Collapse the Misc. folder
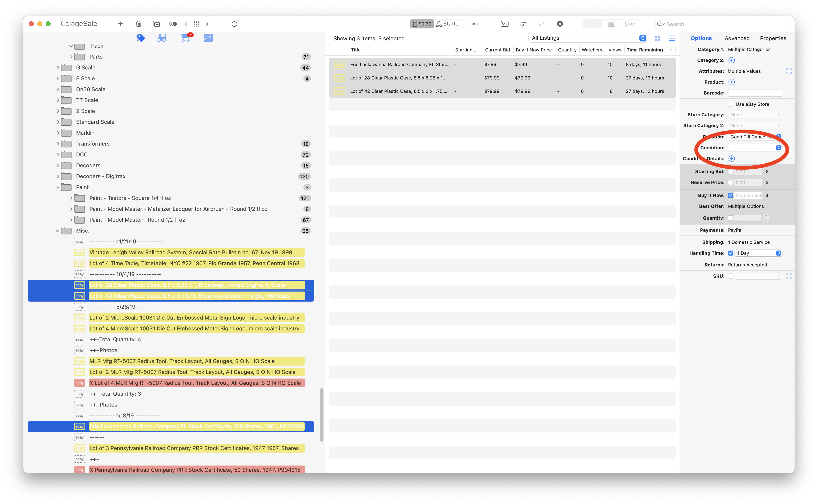The image size is (818, 504). pyautogui.click(x=58, y=231)
